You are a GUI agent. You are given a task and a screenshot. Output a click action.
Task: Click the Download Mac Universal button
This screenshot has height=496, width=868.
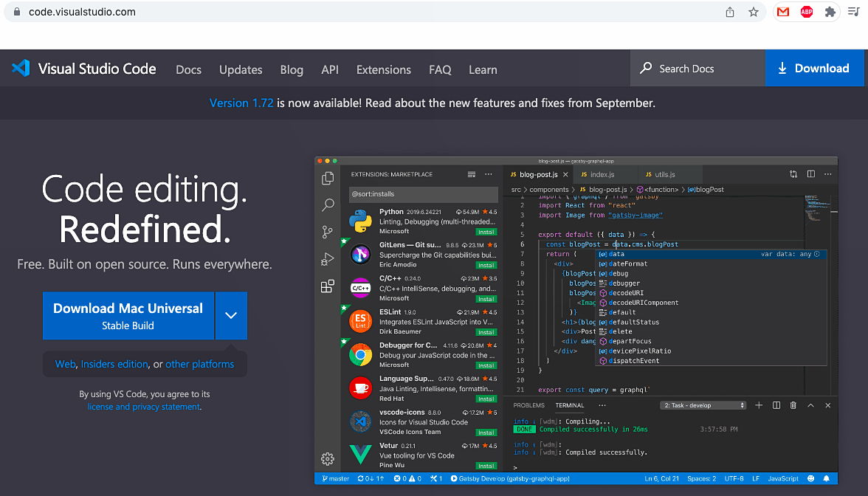128,315
